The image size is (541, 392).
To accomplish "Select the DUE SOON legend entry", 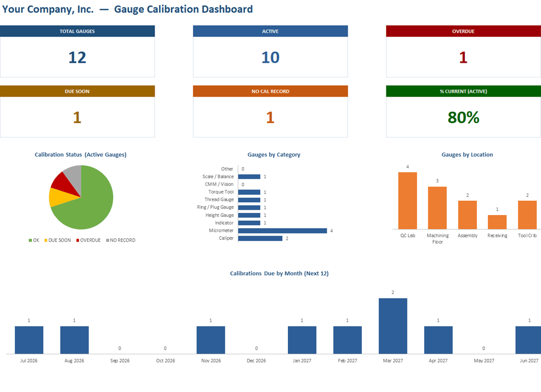I will (57, 240).
